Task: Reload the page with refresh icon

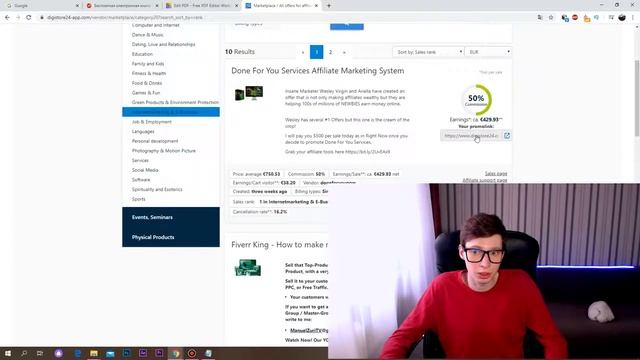Action: tap(29, 18)
